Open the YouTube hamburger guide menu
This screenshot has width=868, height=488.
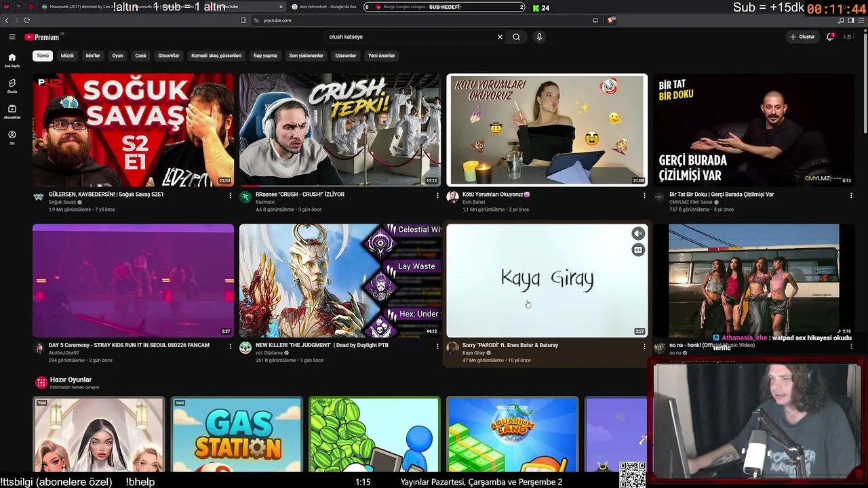click(12, 37)
